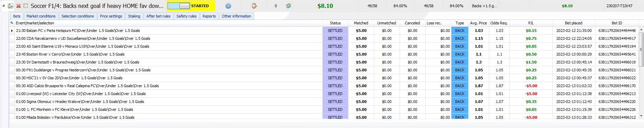Sort by the Event/market/selection column header
Image resolution: width=644 pixels, height=128 pixels.
pos(168,23)
